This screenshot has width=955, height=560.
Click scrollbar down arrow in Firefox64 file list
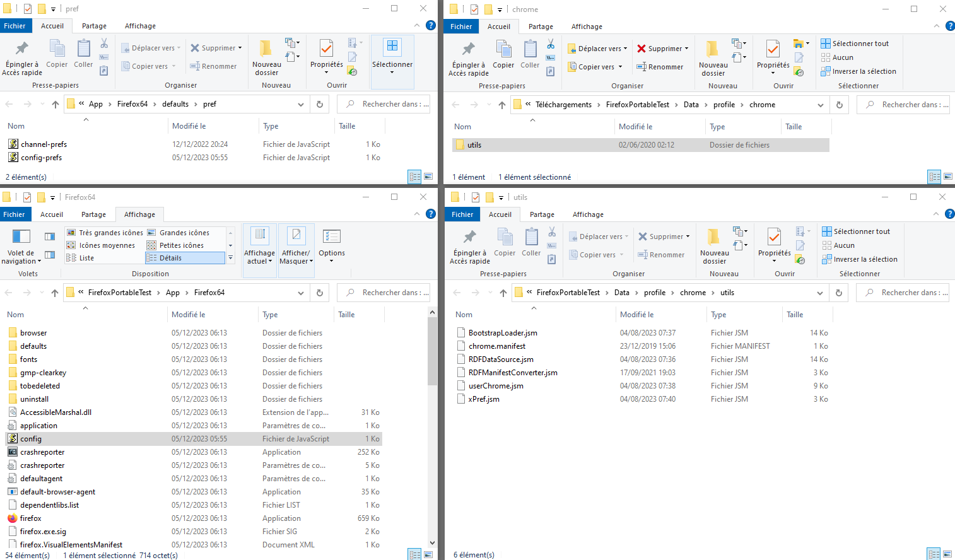(x=432, y=542)
